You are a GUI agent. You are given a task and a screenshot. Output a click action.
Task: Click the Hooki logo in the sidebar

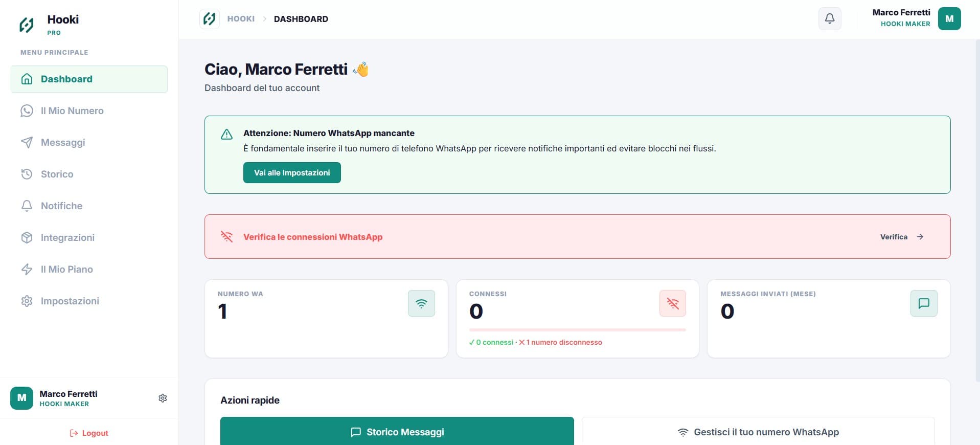(x=27, y=25)
